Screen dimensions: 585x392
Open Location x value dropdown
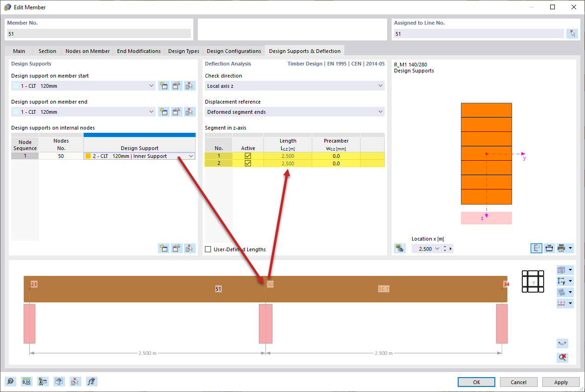tap(437, 249)
